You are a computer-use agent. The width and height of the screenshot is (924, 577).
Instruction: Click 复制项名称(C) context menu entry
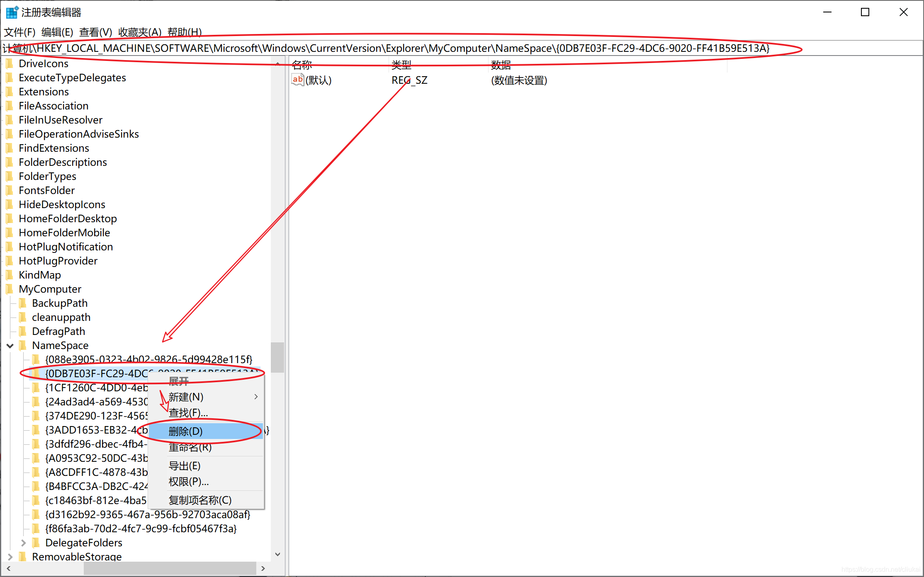coord(200,500)
